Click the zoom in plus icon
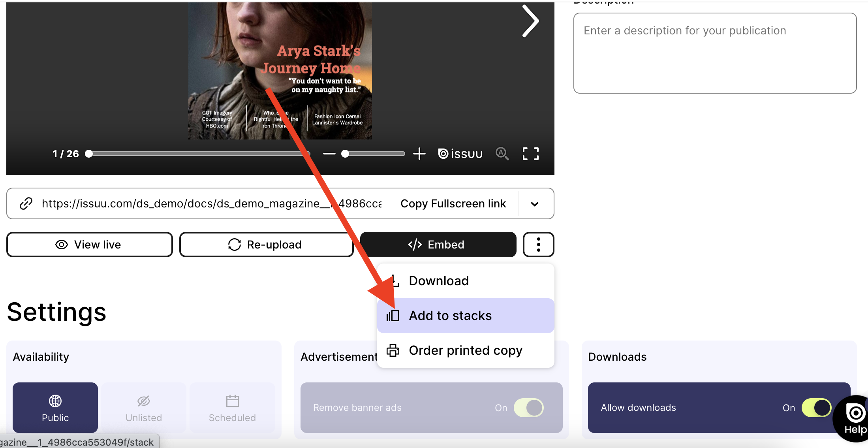This screenshot has width=868, height=448. [419, 154]
